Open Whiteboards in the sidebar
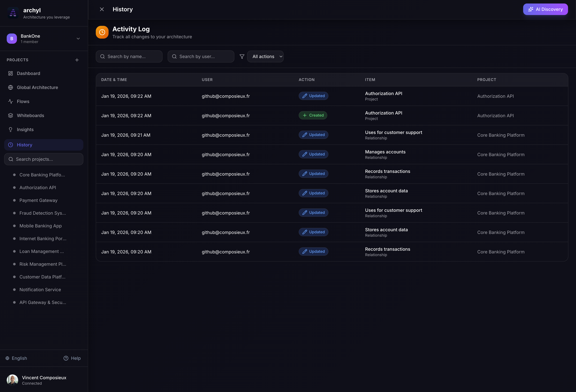The height and width of the screenshot is (392, 576). click(x=30, y=115)
